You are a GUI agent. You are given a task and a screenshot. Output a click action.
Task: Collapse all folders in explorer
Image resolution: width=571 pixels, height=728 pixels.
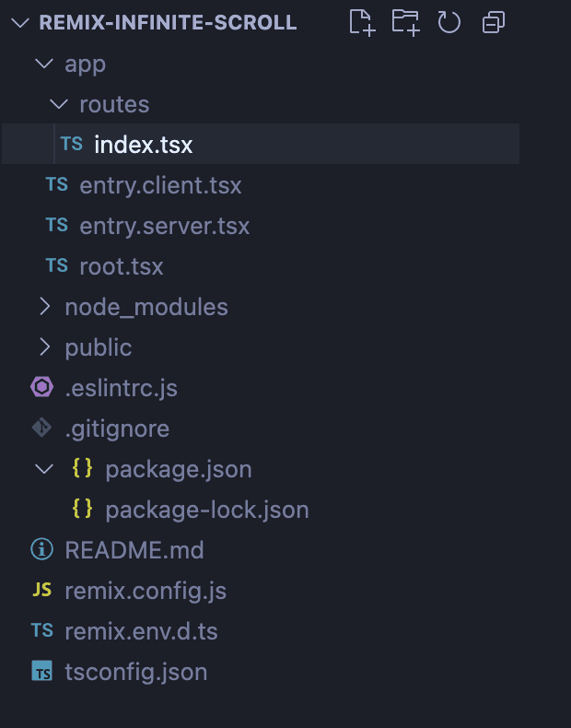pos(494,22)
